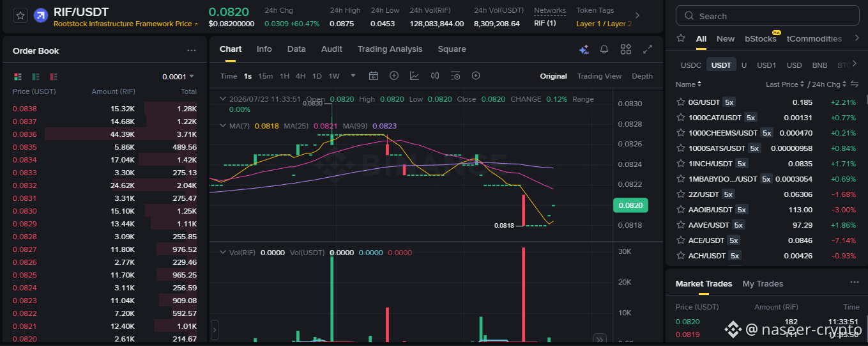Screen dimensions: 868x346
Task: Favorite AAVE/USDT with its star
Action: (681, 225)
